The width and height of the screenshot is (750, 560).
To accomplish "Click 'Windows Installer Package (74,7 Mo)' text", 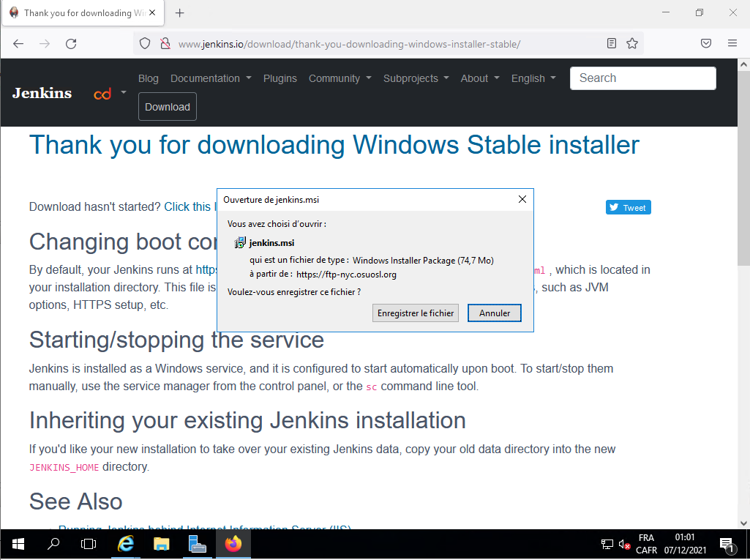I will pyautogui.click(x=423, y=261).
